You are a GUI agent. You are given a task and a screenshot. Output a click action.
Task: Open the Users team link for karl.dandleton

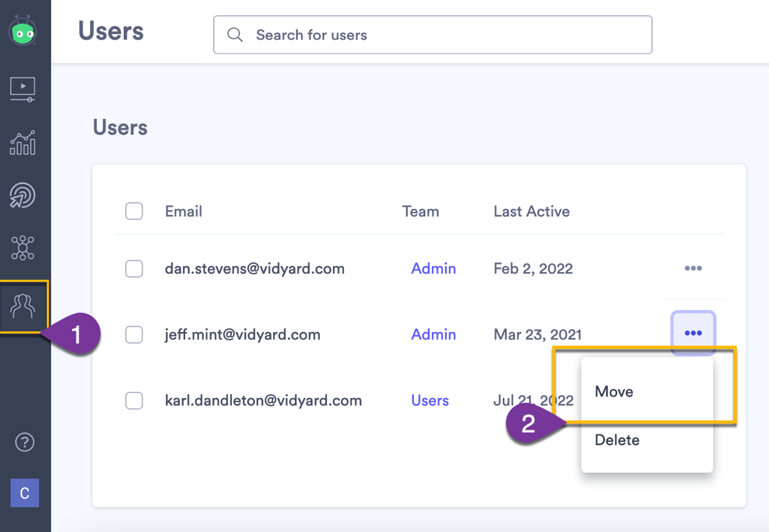pyautogui.click(x=430, y=401)
